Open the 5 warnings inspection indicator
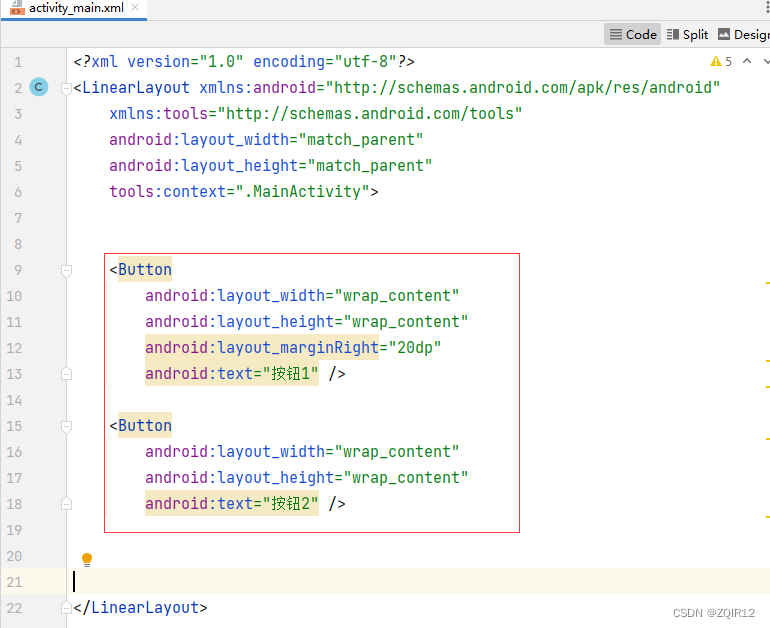This screenshot has height=628, width=770. pos(721,61)
